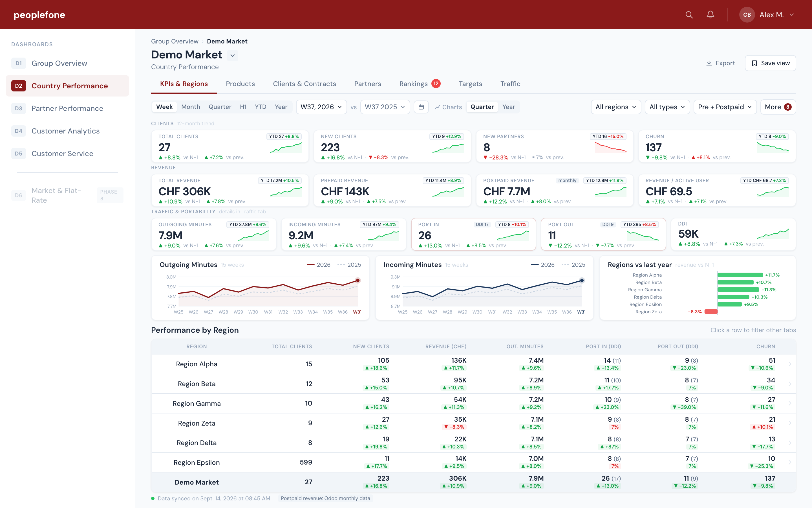Click the Rankings 12 notification badge
Viewport: 812px width, 508px height.
point(436,84)
